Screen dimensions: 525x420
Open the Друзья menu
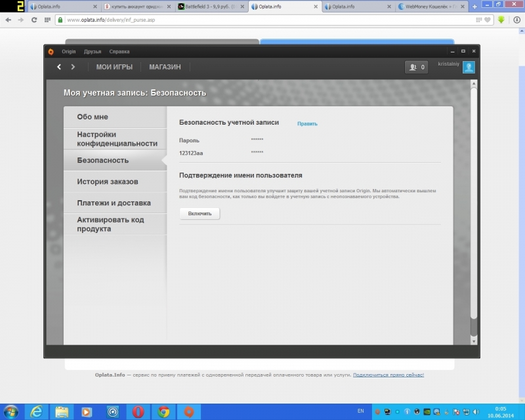click(93, 52)
